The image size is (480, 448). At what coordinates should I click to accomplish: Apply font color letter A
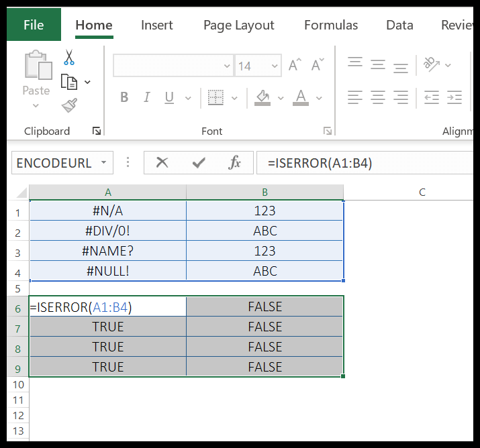(x=301, y=97)
